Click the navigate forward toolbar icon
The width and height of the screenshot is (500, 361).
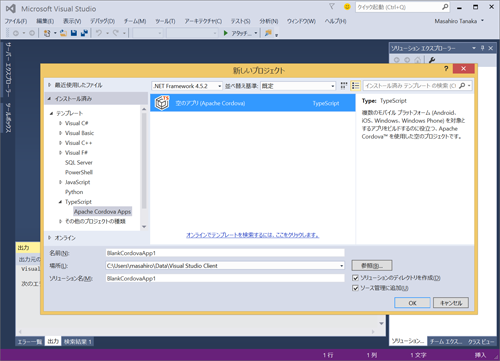tap(32, 33)
